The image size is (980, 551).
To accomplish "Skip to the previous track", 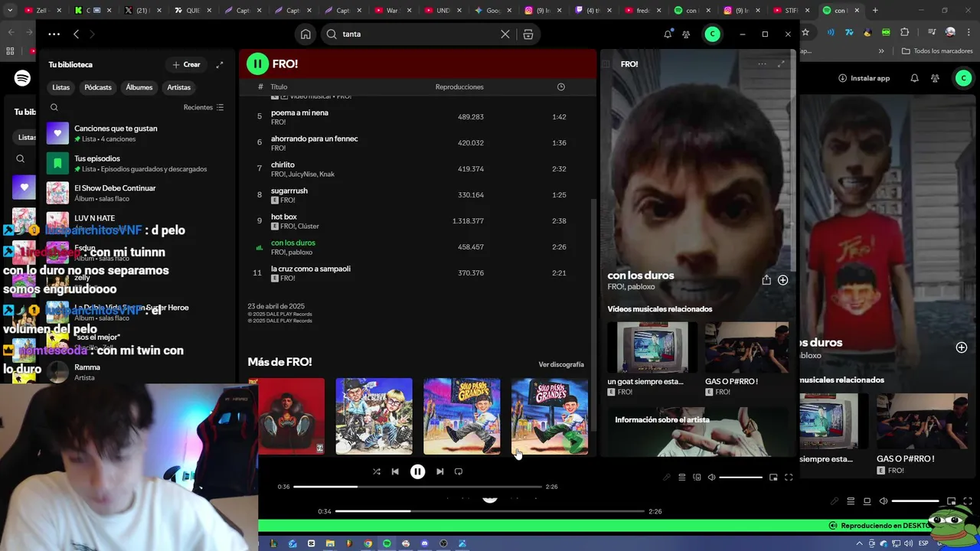I will [395, 471].
